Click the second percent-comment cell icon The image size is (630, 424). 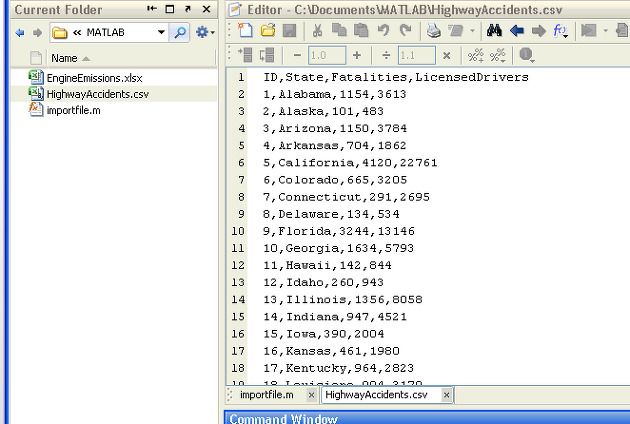tap(497, 55)
